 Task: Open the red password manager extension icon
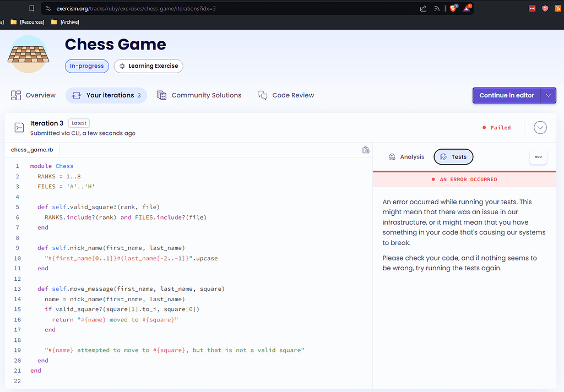coord(533,8)
